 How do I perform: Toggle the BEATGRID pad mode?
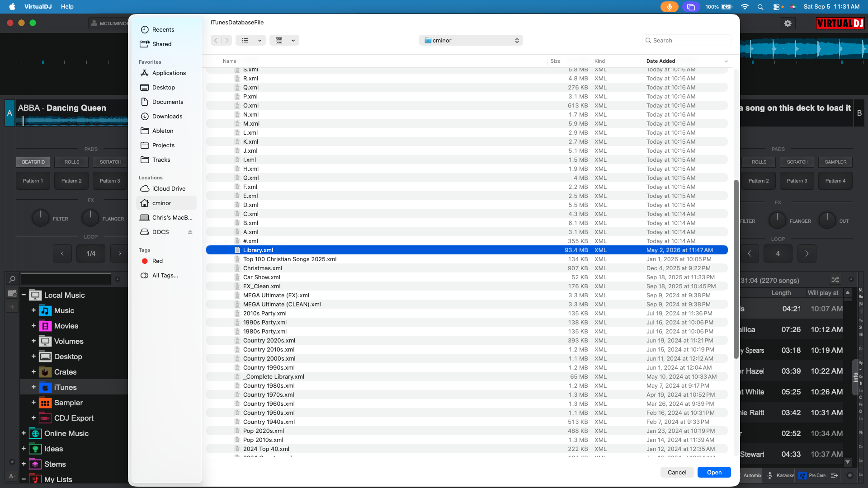(x=33, y=162)
